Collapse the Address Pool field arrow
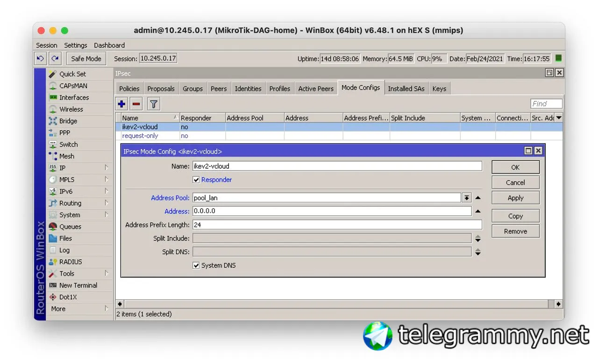This screenshot has width=598, height=364. pos(478,198)
